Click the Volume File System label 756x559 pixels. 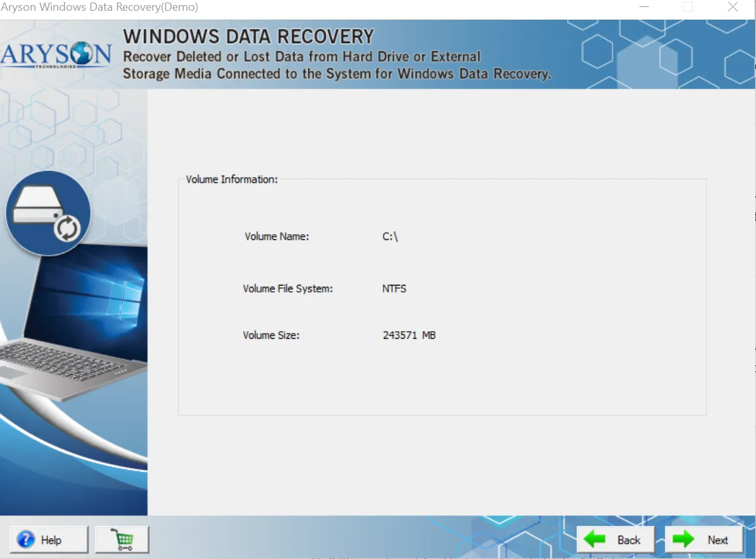tap(288, 289)
